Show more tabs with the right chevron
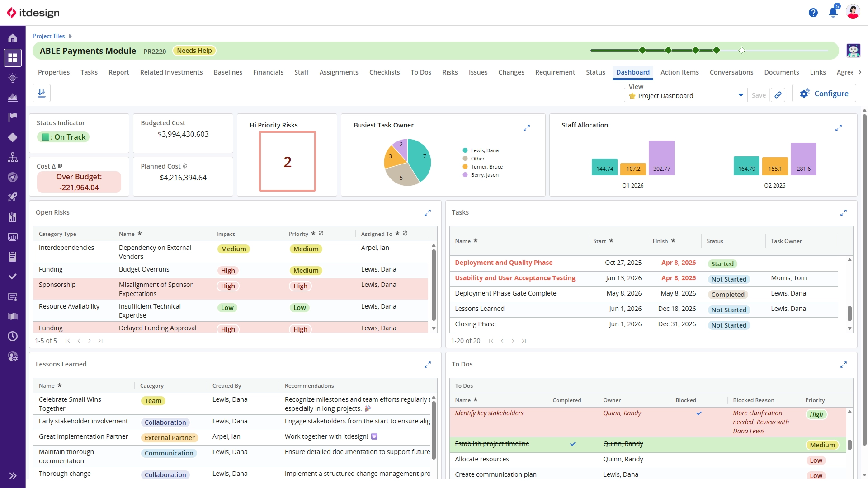Screen dimensions: 868x488 tap(860, 72)
